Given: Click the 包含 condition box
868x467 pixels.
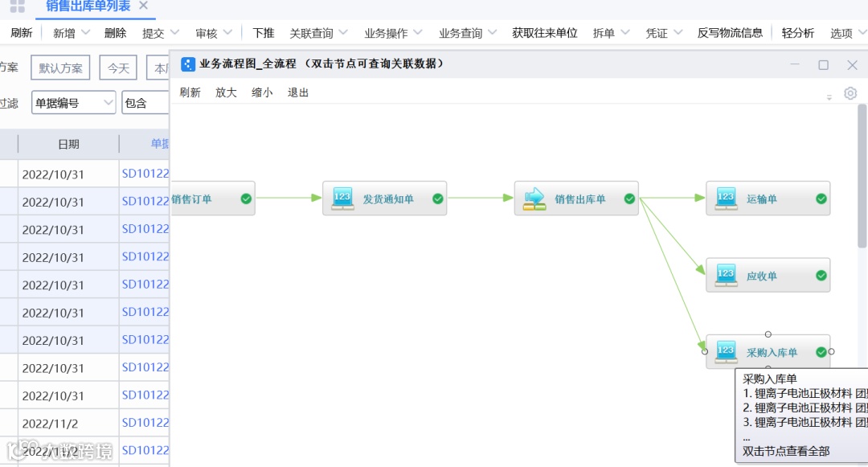Looking at the screenshot, I should pos(145,102).
